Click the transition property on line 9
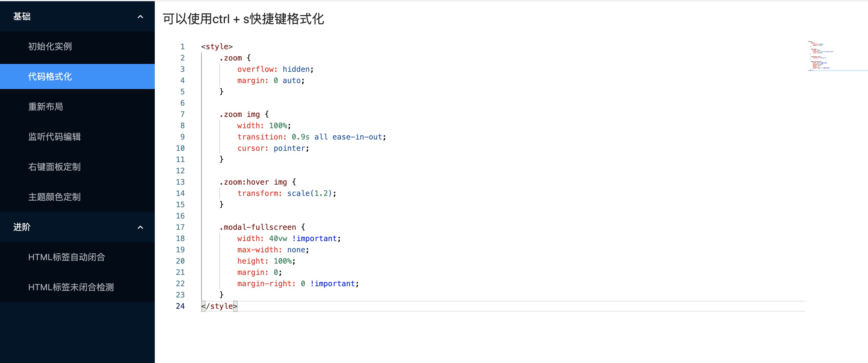 [261, 137]
